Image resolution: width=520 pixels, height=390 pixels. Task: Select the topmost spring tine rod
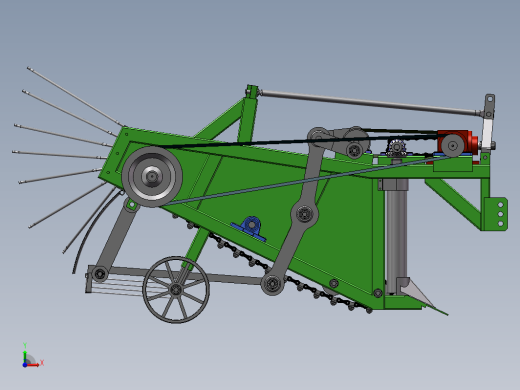pyautogui.click(x=76, y=97)
